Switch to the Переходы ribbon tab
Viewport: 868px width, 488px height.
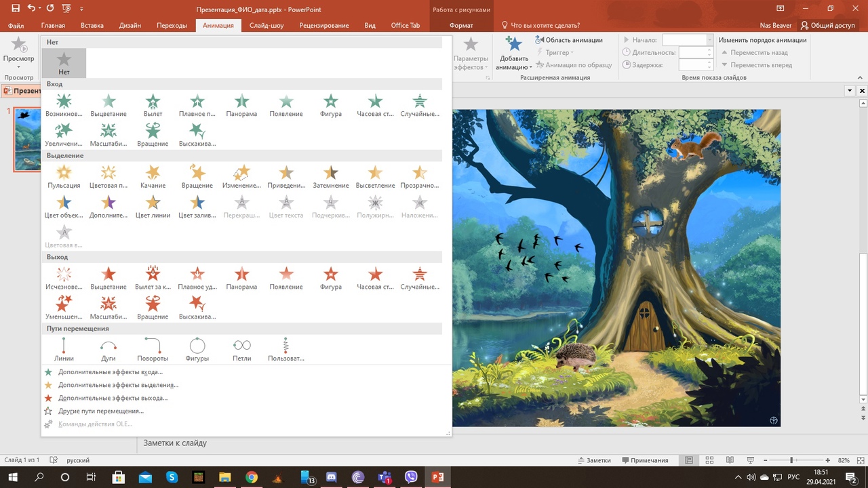172,26
